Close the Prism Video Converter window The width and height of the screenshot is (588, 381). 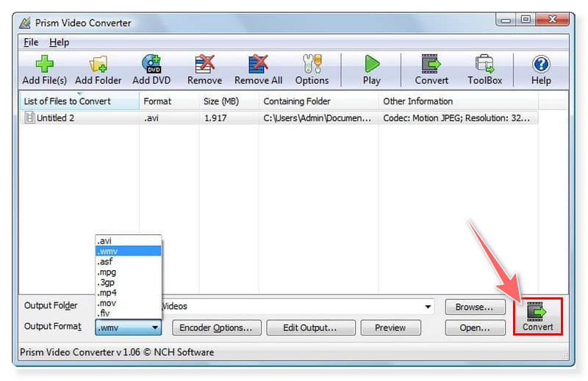click(x=552, y=20)
